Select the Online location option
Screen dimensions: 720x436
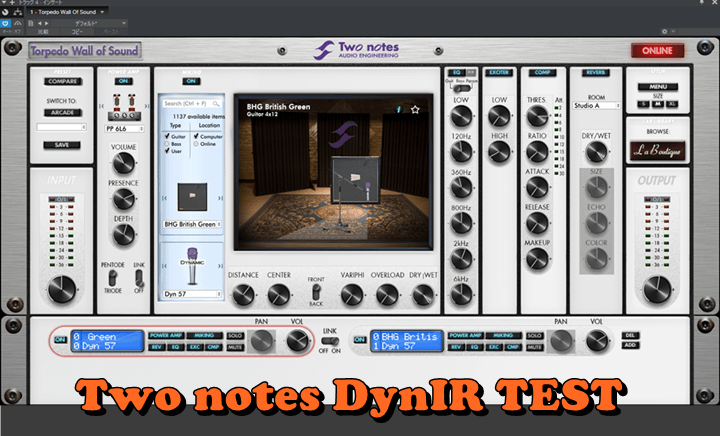[x=196, y=144]
